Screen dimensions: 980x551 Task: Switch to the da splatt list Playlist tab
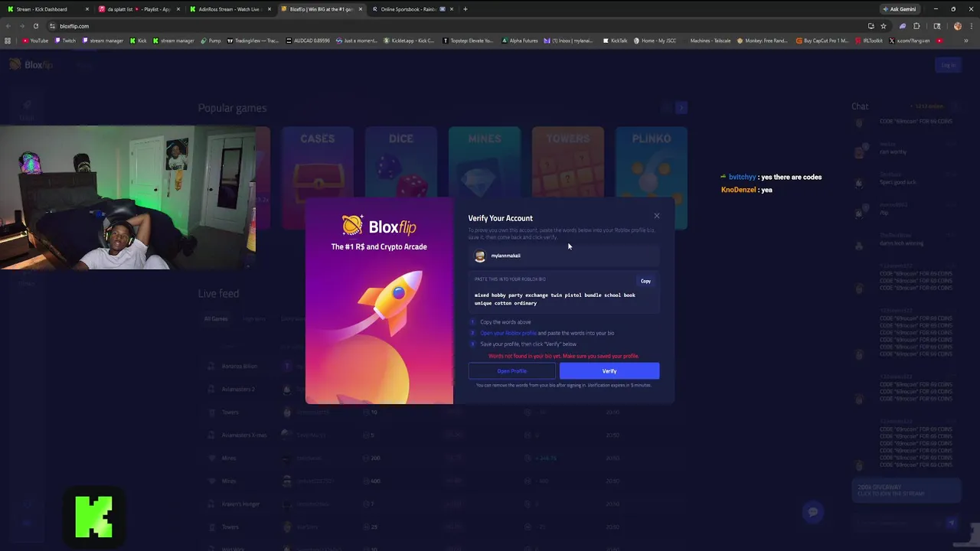click(138, 9)
